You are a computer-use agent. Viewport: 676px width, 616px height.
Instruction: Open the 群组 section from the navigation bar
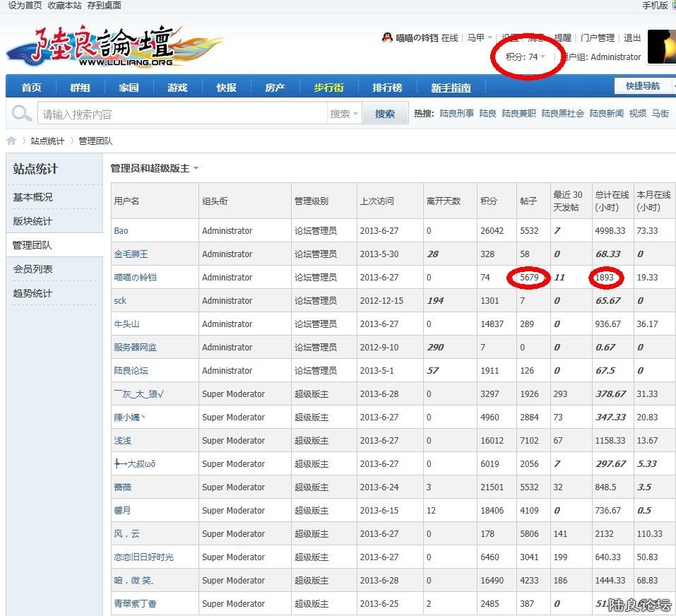click(79, 86)
